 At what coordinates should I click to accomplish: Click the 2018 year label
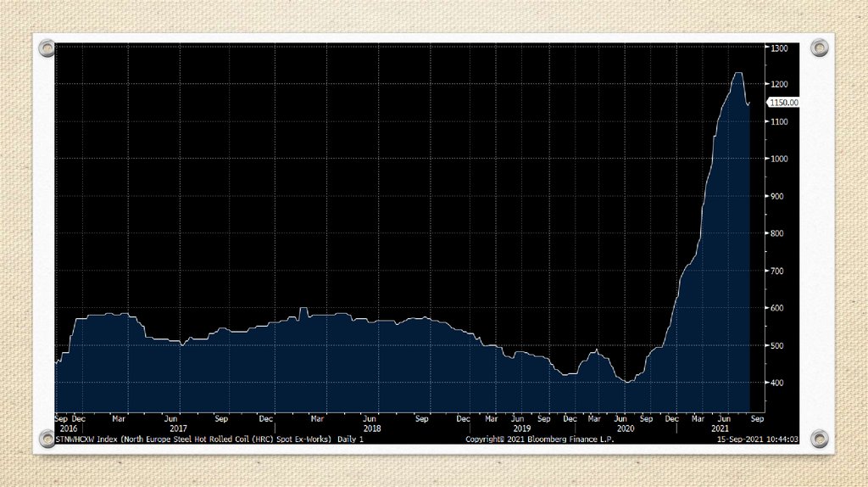(372, 428)
